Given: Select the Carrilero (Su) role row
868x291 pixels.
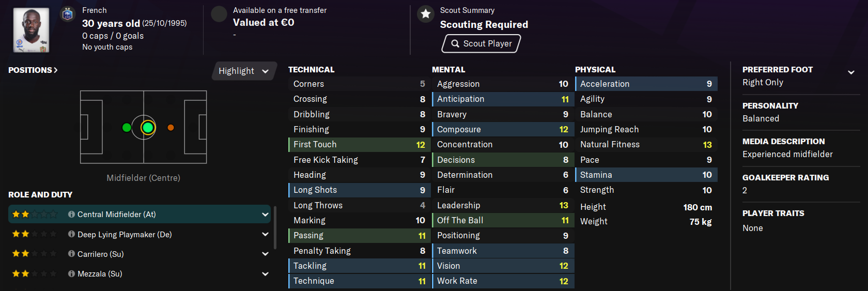Looking at the screenshot, I should click(139, 254).
